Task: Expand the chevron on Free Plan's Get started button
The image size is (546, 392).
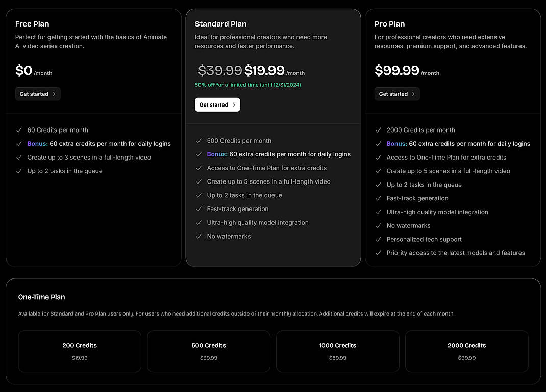Action: [x=54, y=94]
